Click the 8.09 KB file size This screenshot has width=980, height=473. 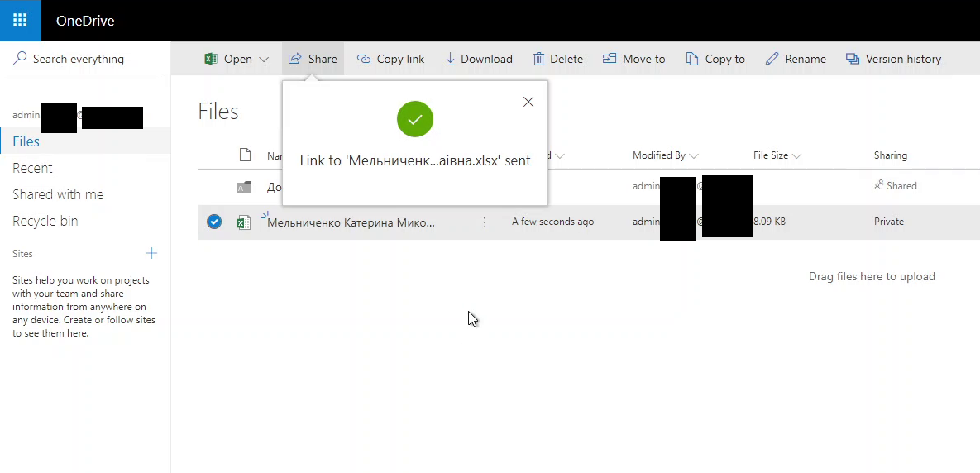click(x=769, y=222)
